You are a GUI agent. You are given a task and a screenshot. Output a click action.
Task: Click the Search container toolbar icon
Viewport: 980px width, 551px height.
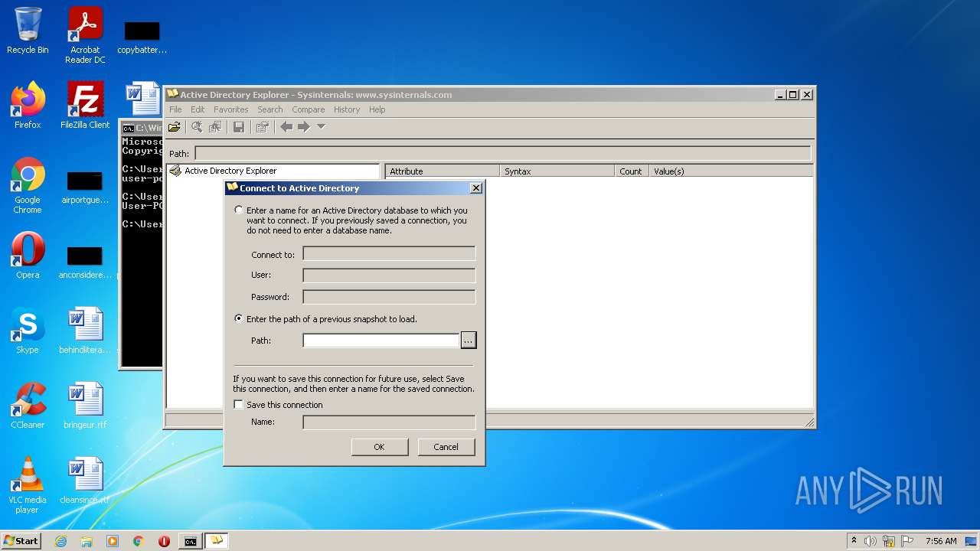pyautogui.click(x=198, y=127)
